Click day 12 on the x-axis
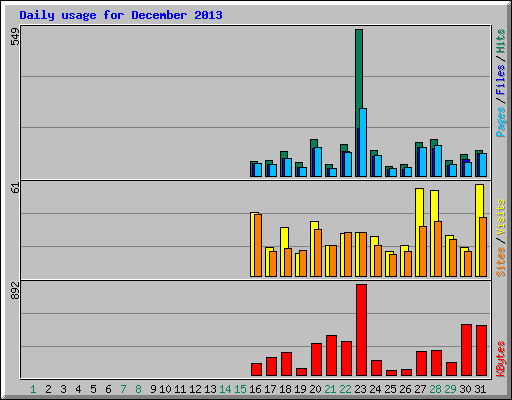The height and width of the screenshot is (400, 512). (195, 389)
